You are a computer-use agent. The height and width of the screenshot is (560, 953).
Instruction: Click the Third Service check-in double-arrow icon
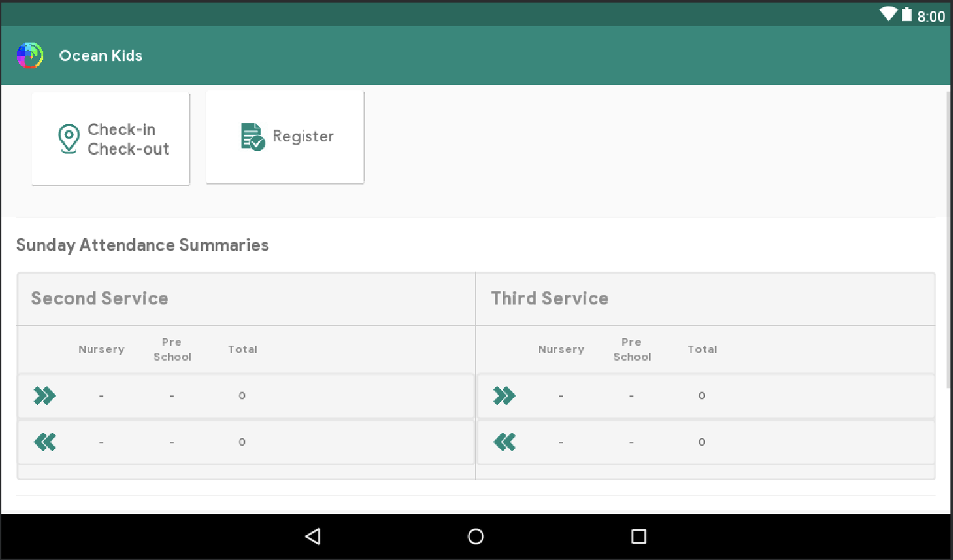click(504, 395)
